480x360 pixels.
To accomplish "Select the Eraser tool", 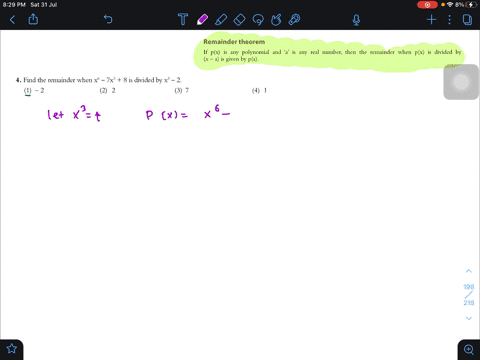I will pos(239,20).
